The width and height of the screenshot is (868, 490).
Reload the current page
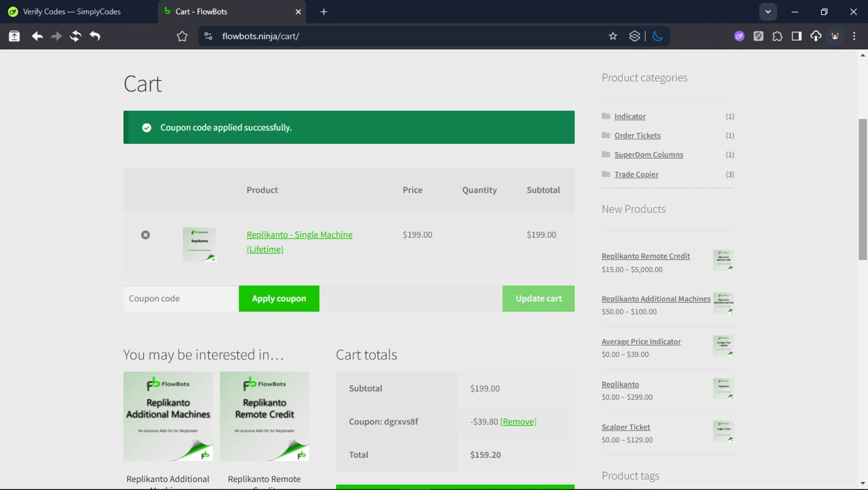tap(75, 36)
